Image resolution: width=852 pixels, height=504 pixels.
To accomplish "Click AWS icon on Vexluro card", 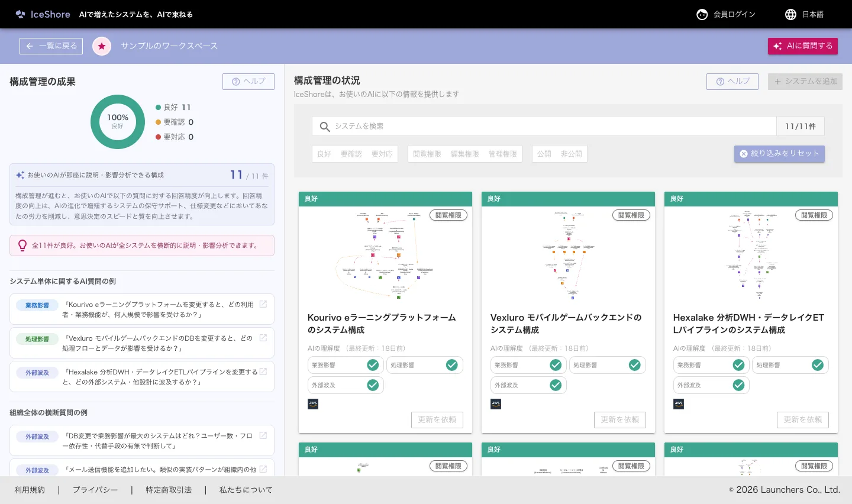I will click(496, 403).
